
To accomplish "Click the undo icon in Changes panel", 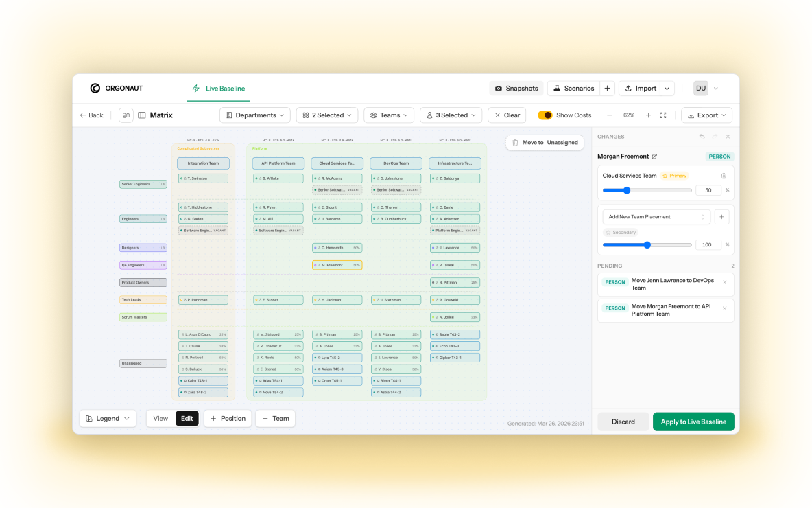I will [702, 137].
